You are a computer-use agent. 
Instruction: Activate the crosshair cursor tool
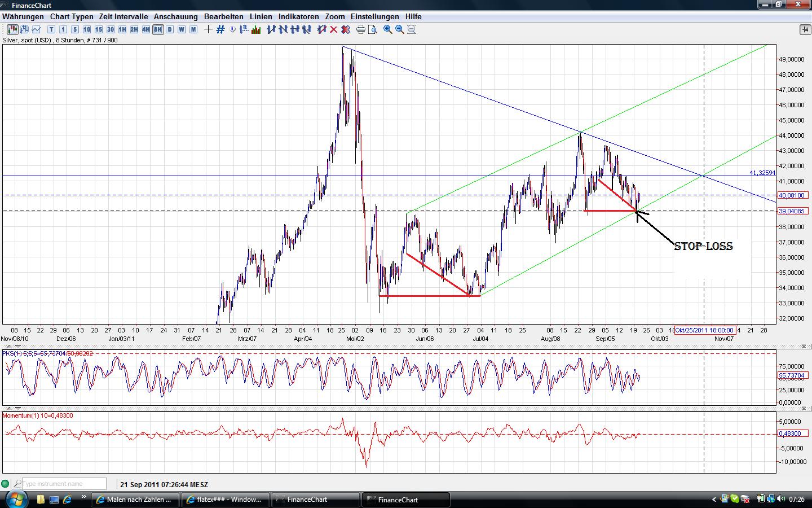pyautogui.click(x=208, y=29)
